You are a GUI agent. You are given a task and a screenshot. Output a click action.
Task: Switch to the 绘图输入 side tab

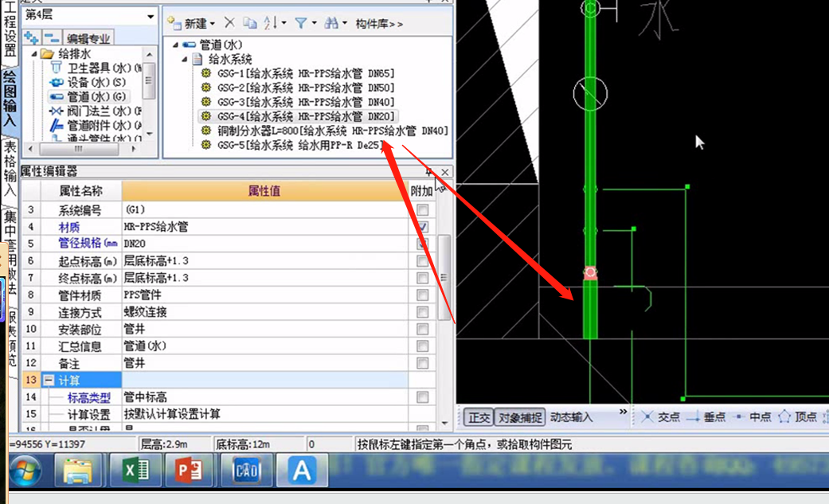[x=10, y=99]
